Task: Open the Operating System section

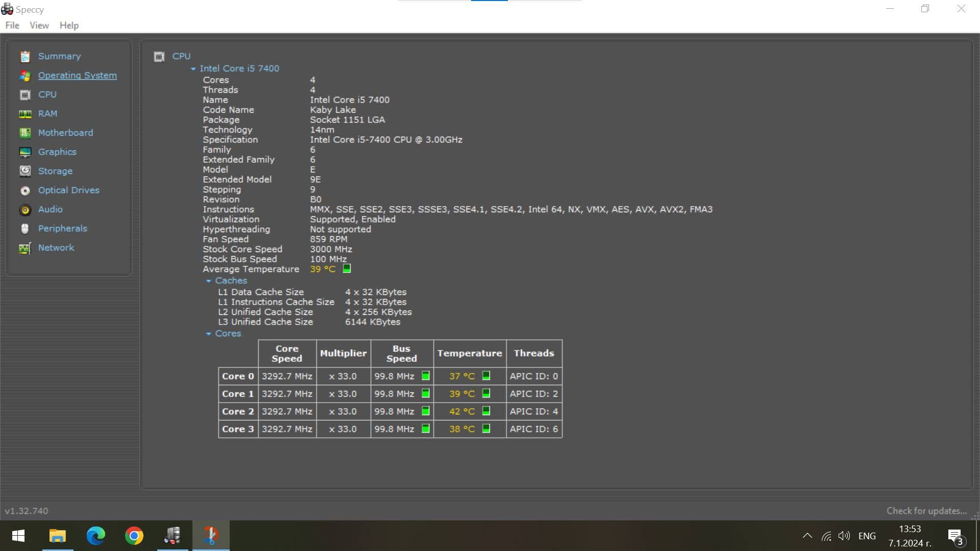Action: coord(78,76)
